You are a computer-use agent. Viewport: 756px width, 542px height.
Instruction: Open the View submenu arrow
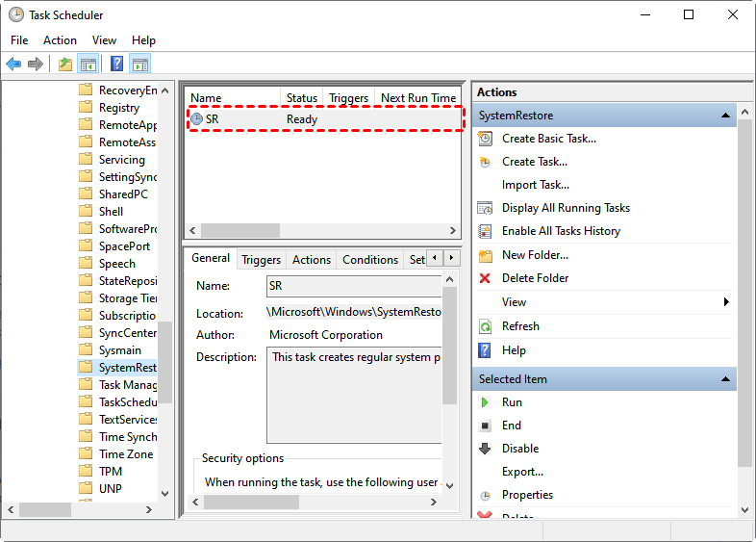pyautogui.click(x=726, y=302)
